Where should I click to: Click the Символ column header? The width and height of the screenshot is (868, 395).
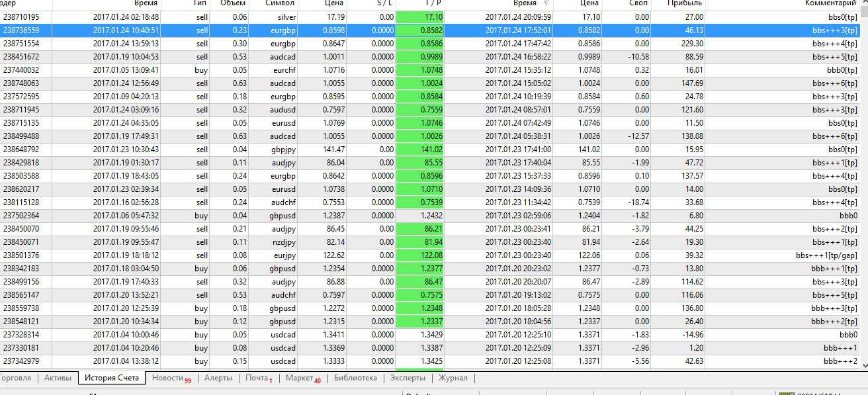(x=280, y=4)
